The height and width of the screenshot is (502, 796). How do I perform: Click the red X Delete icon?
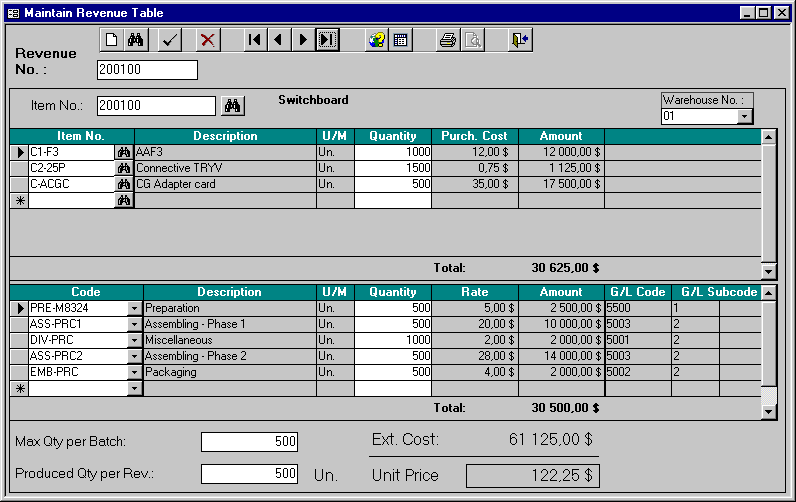pyautogui.click(x=207, y=40)
